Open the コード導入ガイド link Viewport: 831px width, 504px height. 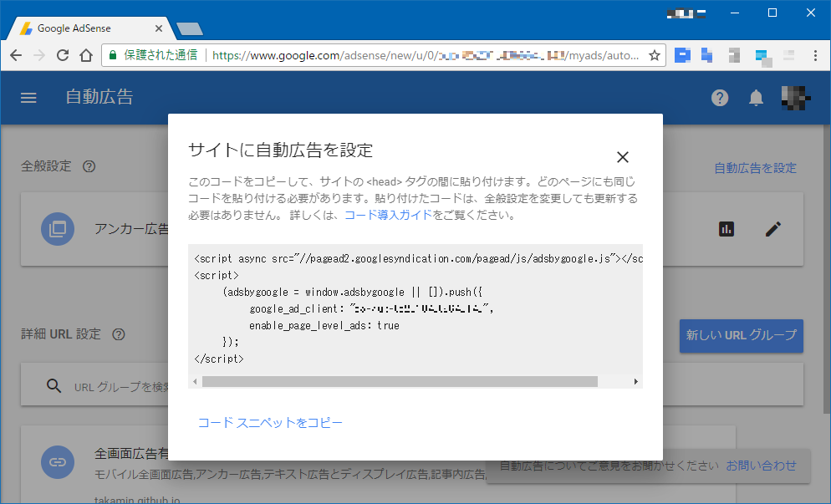coord(389,215)
